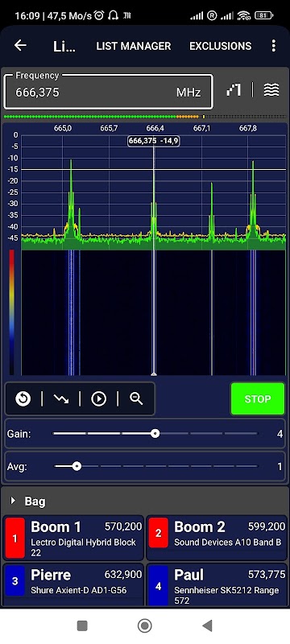Click the green STOP button

[x=258, y=398]
